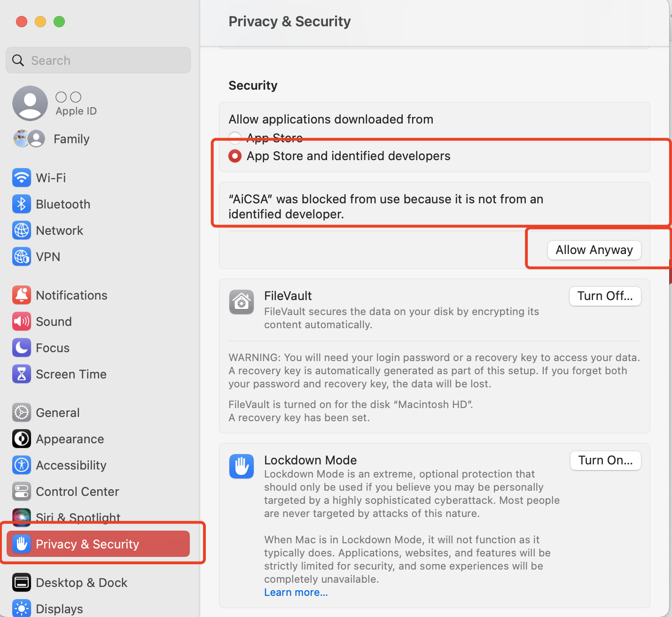This screenshot has height=617, width=672.
Task: Click the Notifications bell icon
Action: [x=22, y=295]
